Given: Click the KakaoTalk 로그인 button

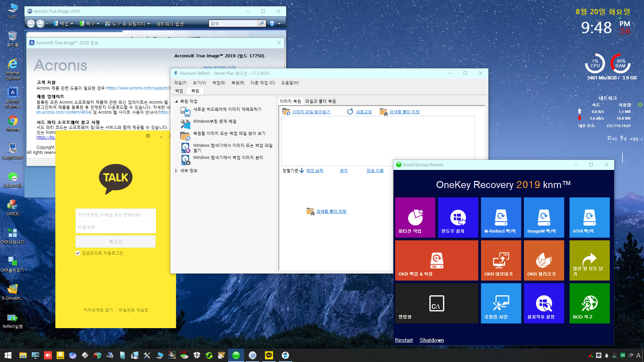Looking at the screenshot, I should click(x=116, y=241).
